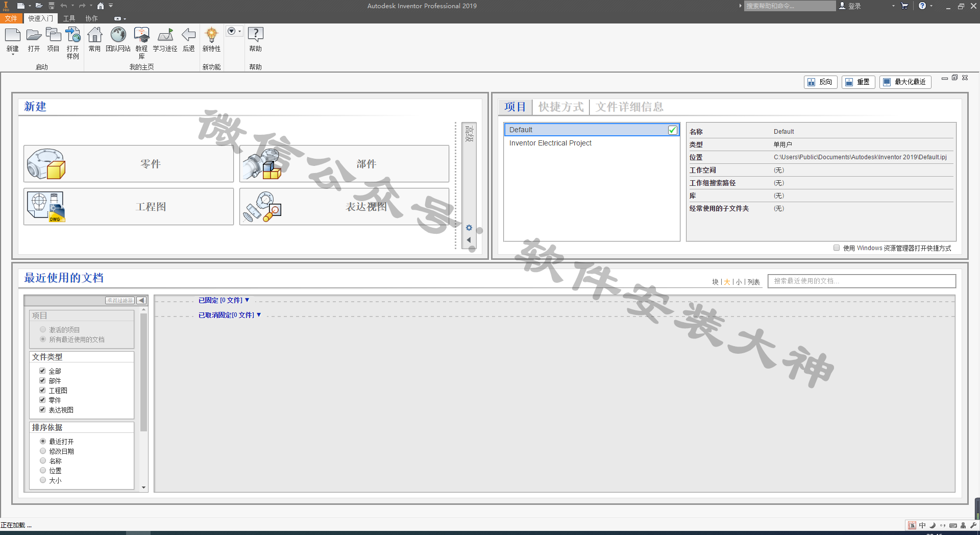This screenshot has height=535, width=980.
Task: Toggle the 部件 file type checkbox
Action: (42, 381)
